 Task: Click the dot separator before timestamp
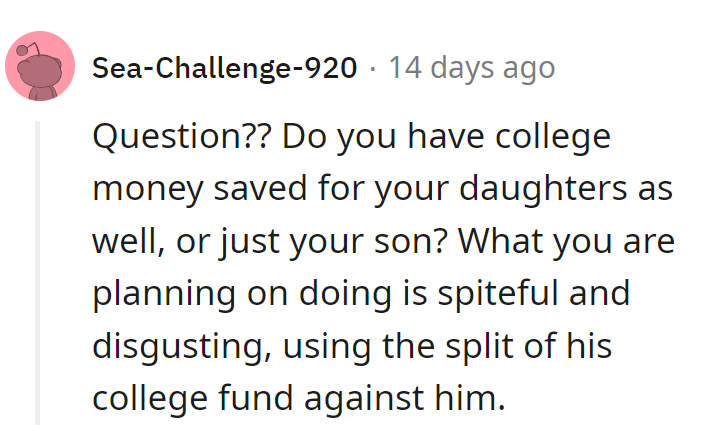tap(372, 68)
